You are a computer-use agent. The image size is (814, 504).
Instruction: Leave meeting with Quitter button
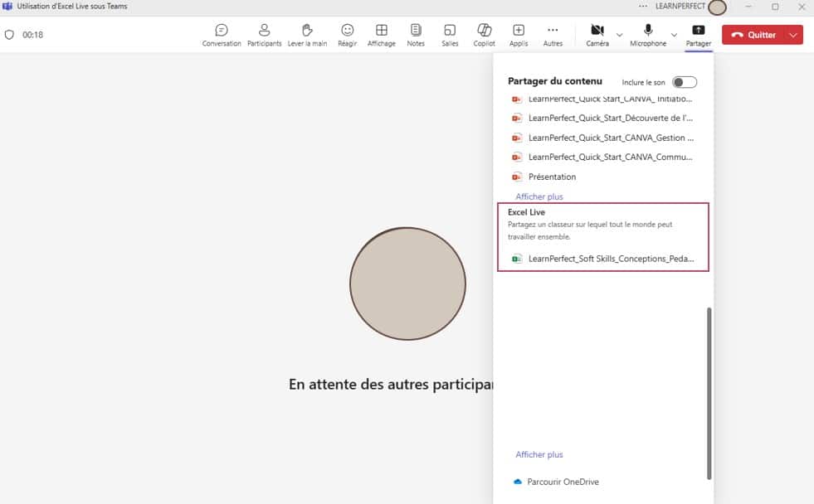(753, 35)
